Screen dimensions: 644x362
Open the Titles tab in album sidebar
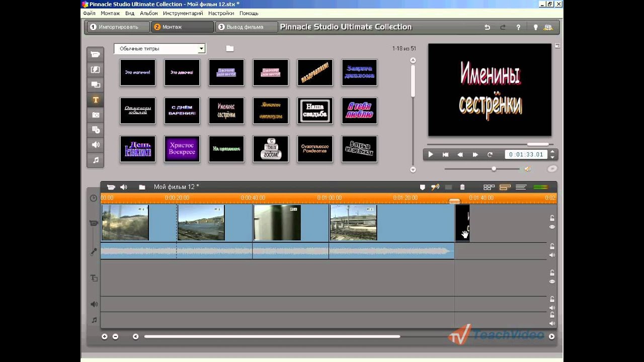(x=95, y=100)
